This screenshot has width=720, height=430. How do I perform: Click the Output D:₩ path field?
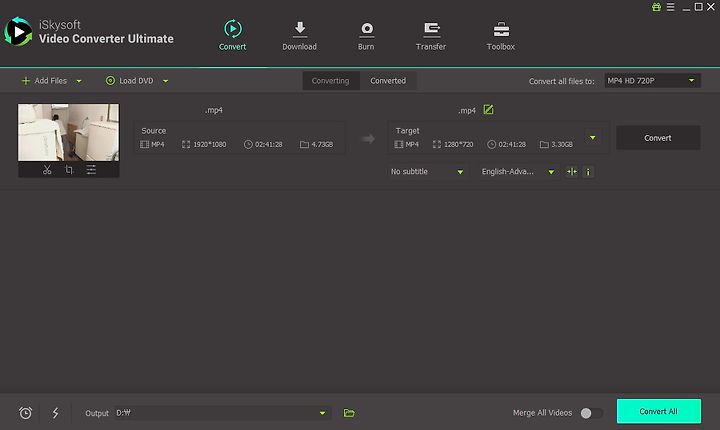coord(223,413)
